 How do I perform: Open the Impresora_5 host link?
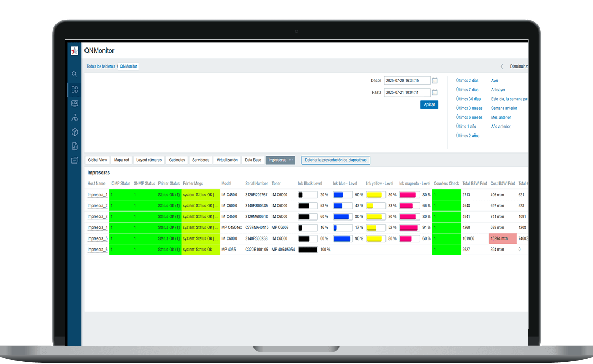97,238
